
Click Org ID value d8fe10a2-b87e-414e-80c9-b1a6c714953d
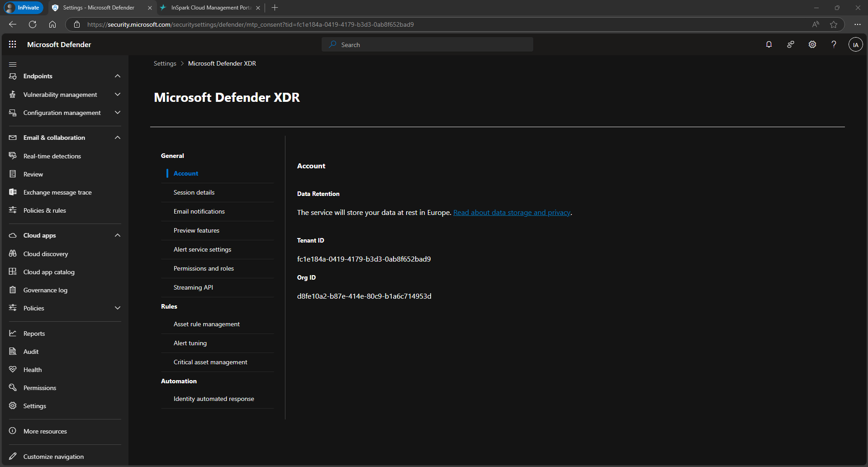click(x=364, y=296)
